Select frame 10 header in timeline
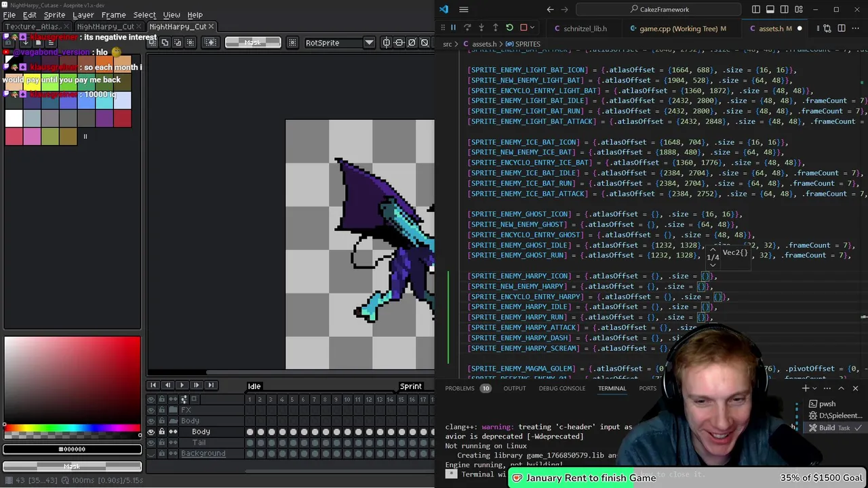The width and height of the screenshot is (868, 488). [x=347, y=399]
